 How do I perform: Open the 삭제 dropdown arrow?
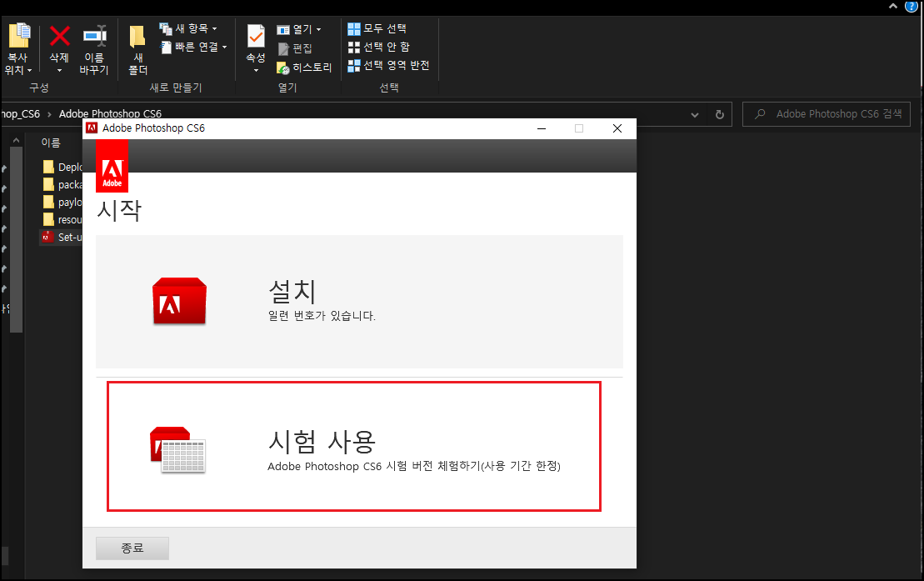59,71
